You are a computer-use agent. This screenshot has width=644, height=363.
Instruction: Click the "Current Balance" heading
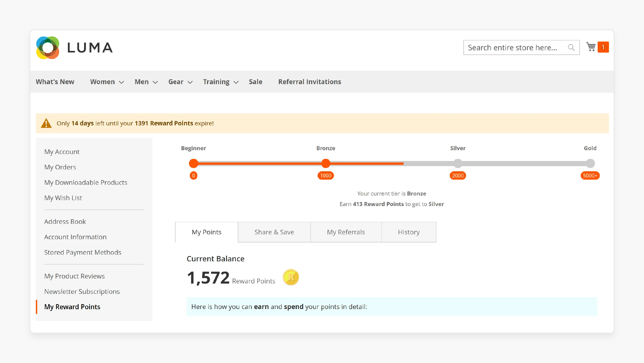215,259
